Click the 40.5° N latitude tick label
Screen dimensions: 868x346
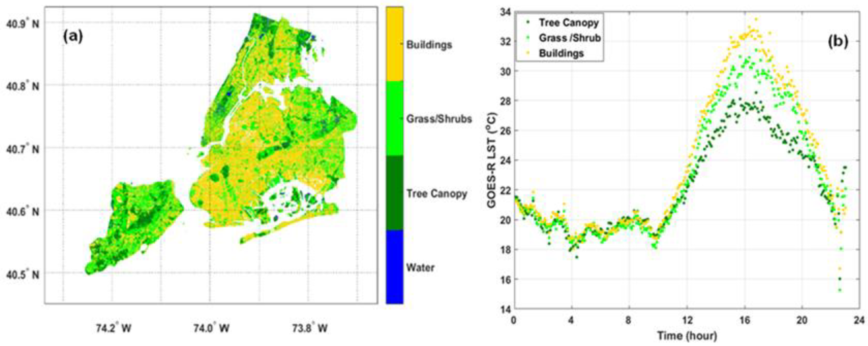click(22, 275)
